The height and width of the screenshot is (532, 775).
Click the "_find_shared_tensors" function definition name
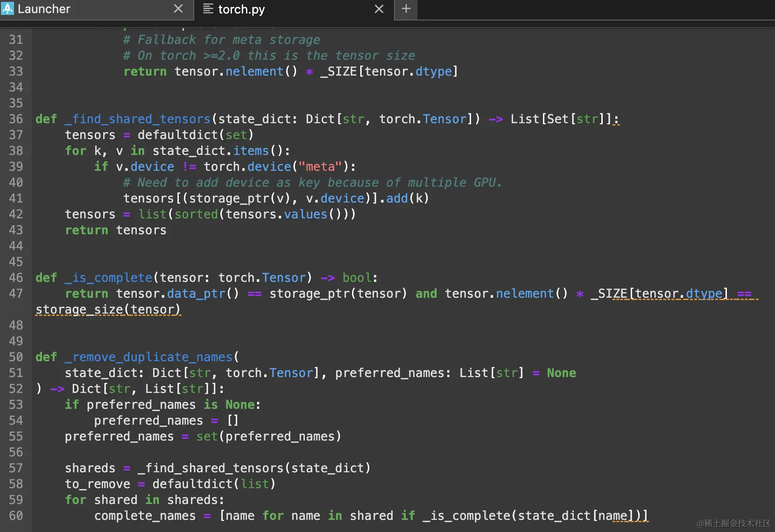point(138,119)
